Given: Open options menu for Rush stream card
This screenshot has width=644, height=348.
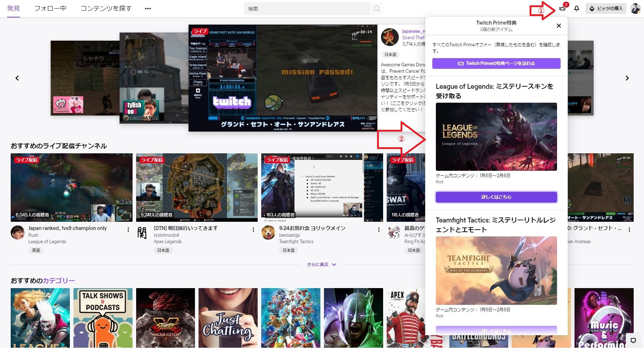Looking at the screenshot, I should 128,230.
